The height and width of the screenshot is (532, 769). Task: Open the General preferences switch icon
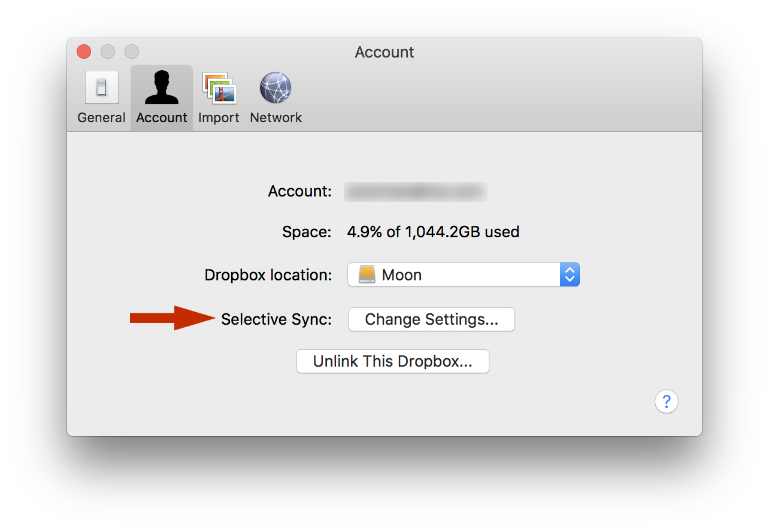(101, 87)
